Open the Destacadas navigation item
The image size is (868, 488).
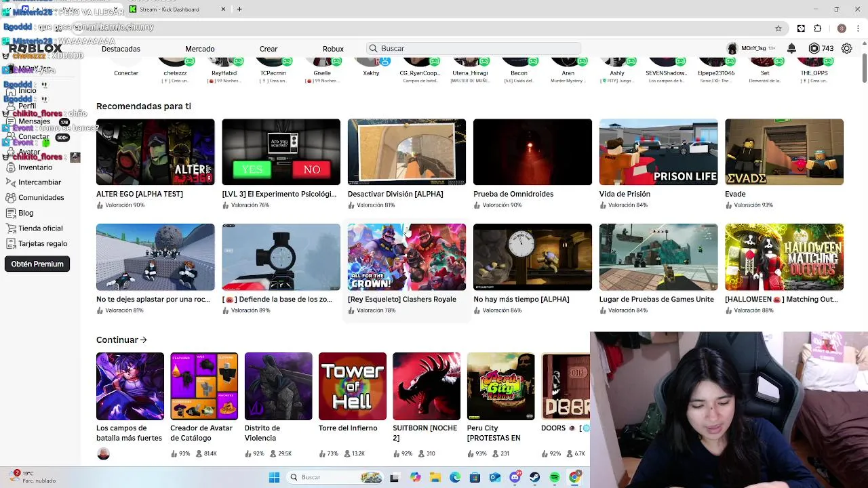[x=121, y=49]
